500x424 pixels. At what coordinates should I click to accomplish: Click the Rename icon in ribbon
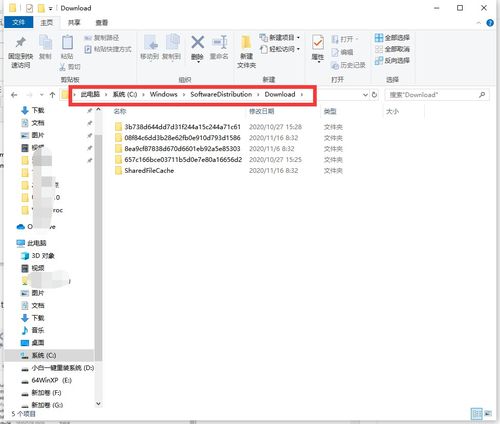click(219, 43)
